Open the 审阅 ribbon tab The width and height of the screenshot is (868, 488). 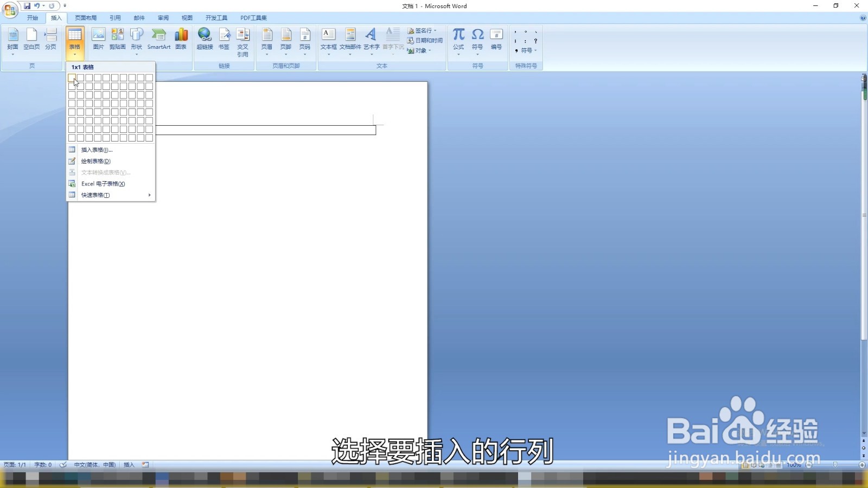(163, 18)
